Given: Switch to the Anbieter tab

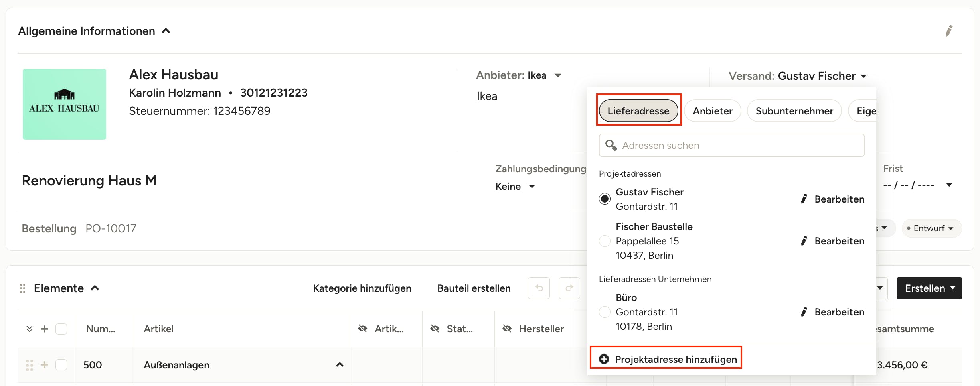Looking at the screenshot, I should click(712, 111).
